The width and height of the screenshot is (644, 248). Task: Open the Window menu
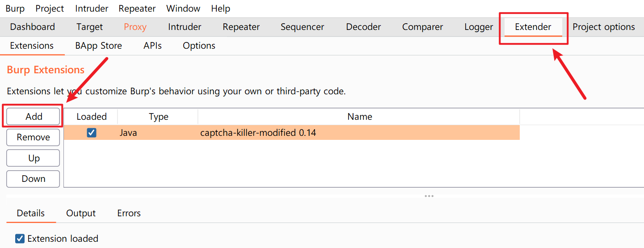[183, 8]
